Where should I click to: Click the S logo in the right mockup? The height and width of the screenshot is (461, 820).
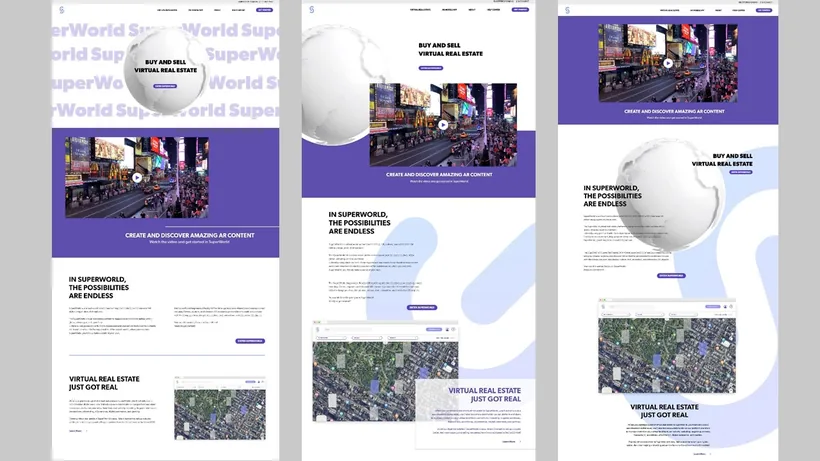[567, 10]
